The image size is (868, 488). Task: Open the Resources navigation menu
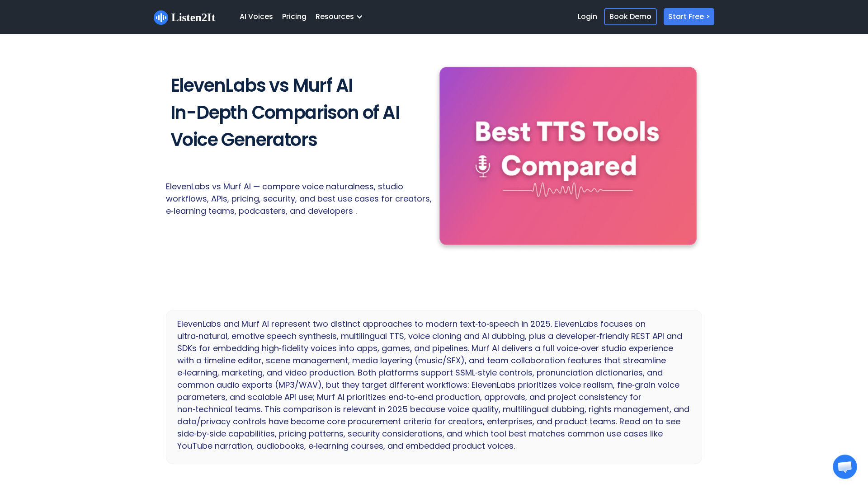point(335,17)
